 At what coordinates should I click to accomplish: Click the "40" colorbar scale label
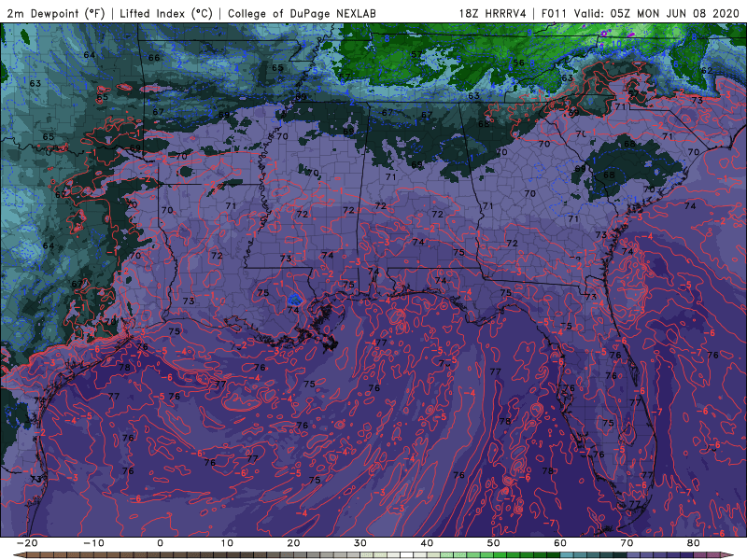click(x=427, y=543)
